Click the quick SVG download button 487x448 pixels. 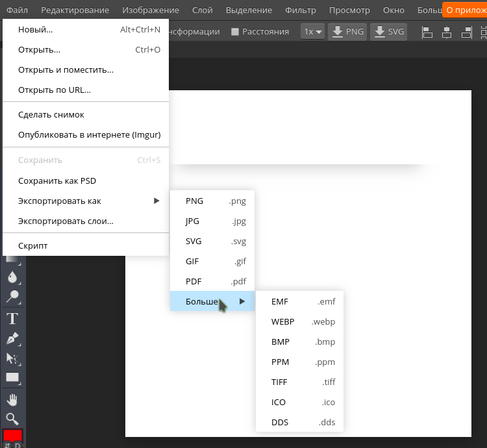click(x=389, y=32)
